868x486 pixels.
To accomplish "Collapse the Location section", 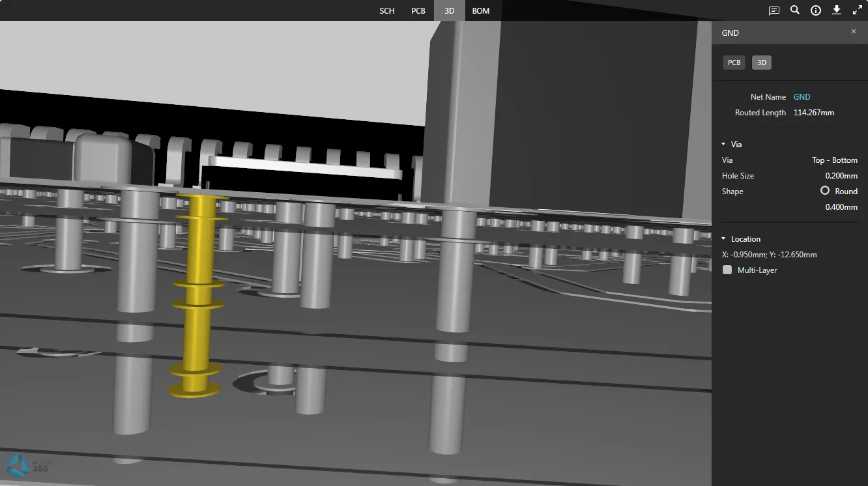I will coord(723,239).
